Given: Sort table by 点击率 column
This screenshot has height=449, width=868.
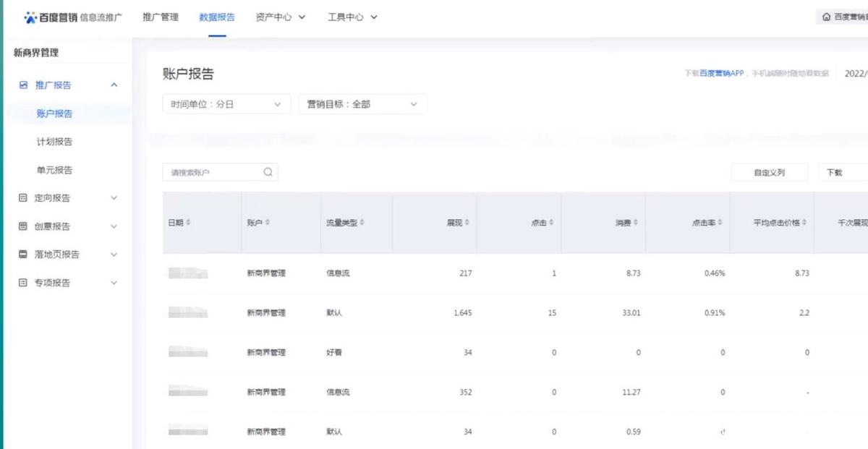Looking at the screenshot, I should [x=720, y=223].
